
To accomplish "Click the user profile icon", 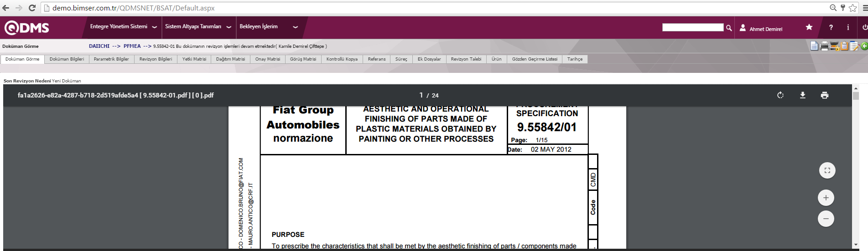I will click(743, 28).
